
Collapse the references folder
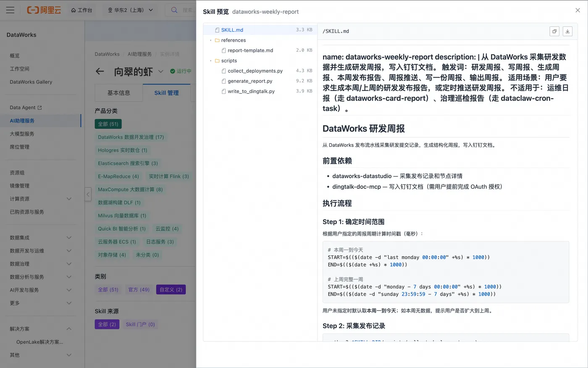tap(211, 40)
